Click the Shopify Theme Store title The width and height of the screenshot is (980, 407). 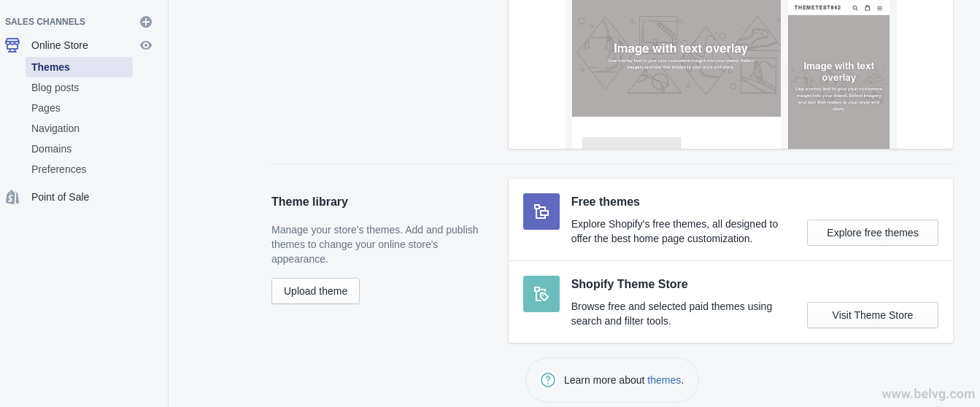[x=630, y=284]
